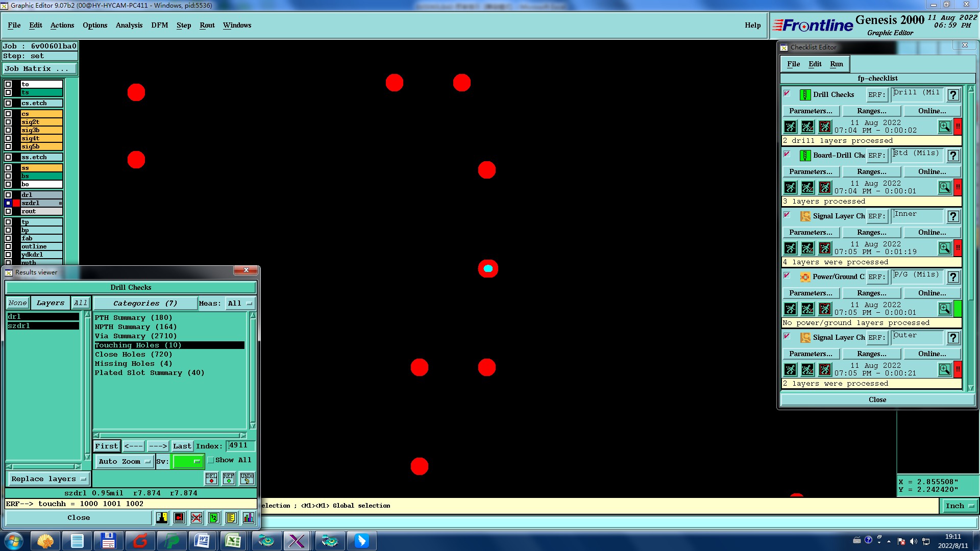
Task: Click Last button in Results viewer
Action: click(182, 446)
